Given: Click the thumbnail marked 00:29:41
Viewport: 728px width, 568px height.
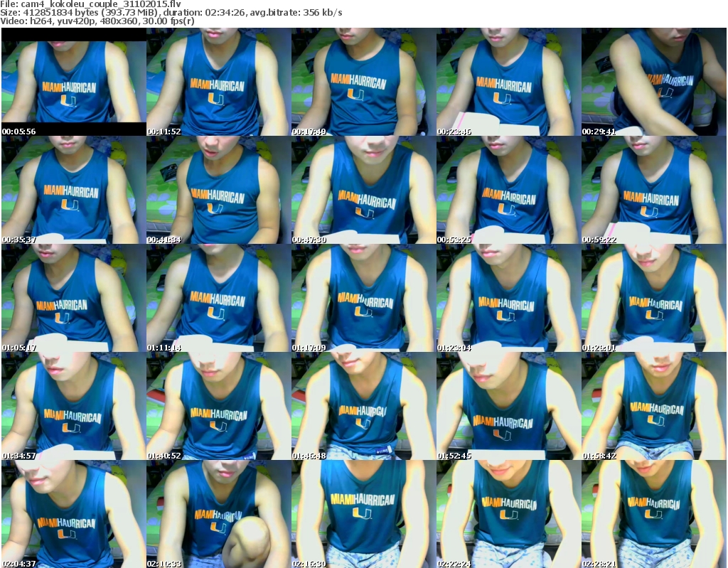Looking at the screenshot, I should click(654, 82).
